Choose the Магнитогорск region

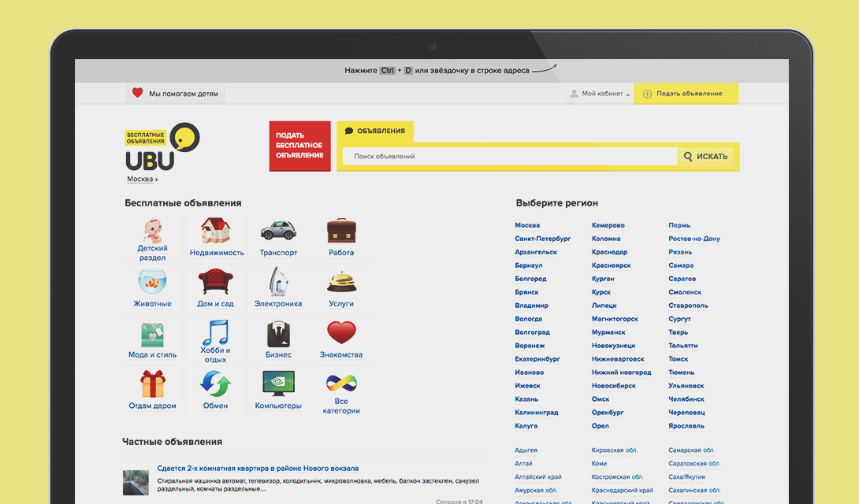coord(615,318)
